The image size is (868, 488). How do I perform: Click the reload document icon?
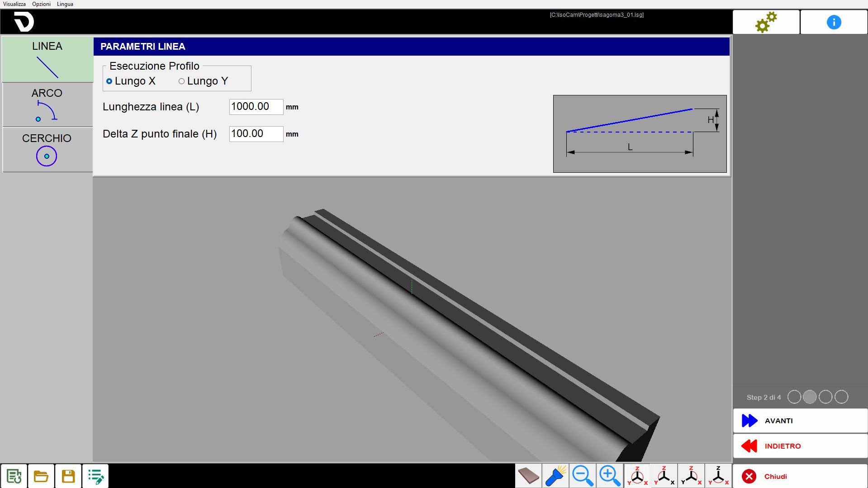(x=14, y=476)
